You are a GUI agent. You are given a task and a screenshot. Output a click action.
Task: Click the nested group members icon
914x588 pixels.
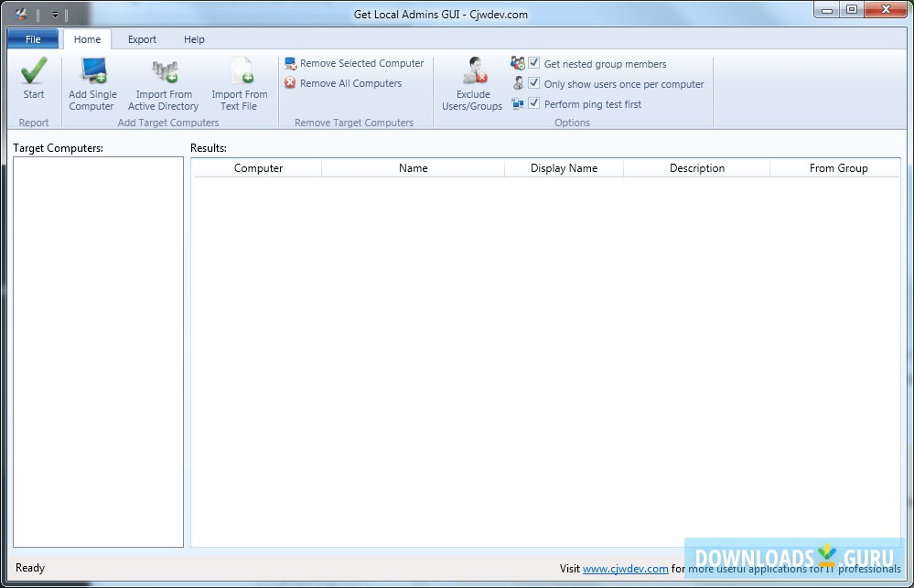(x=518, y=63)
